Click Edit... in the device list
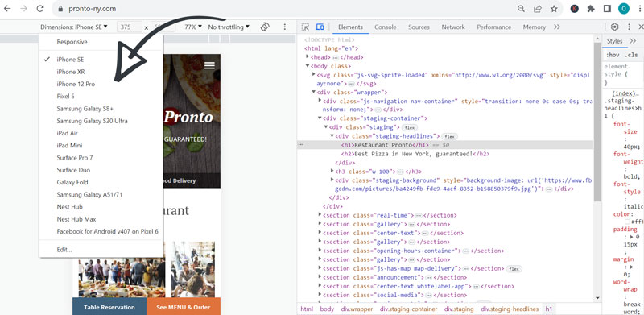644x315 pixels. (x=101, y=249)
